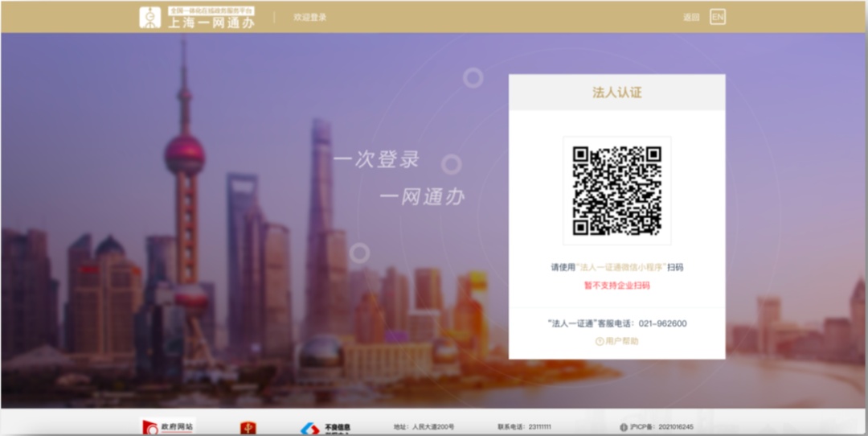Click the red party emblem icon in footer
This screenshot has height=436, width=868.
(x=248, y=428)
